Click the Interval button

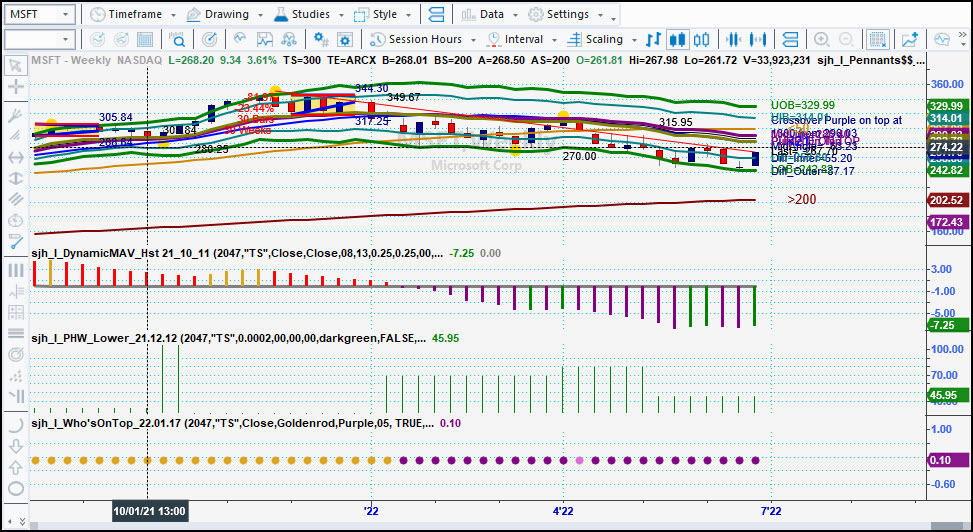pyautogui.click(x=516, y=40)
